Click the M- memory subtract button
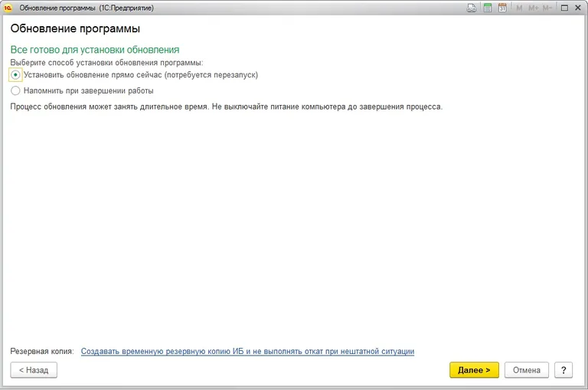 pos(547,8)
